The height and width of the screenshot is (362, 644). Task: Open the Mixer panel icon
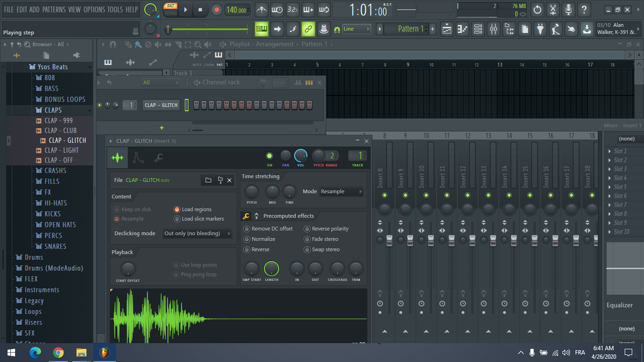493,29
